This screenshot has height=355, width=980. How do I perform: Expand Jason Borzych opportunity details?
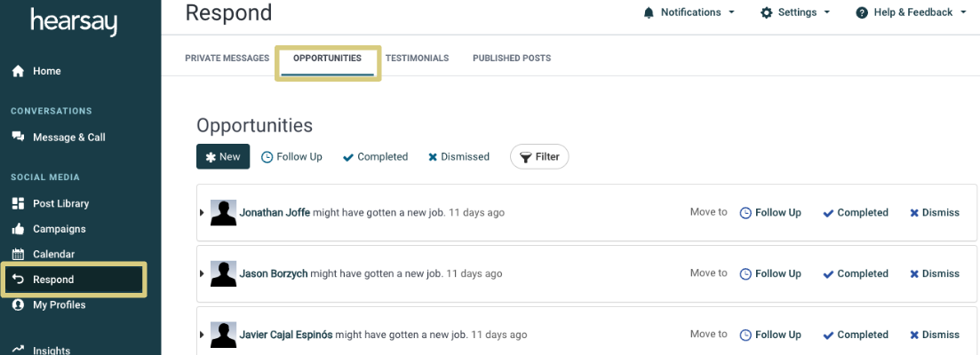tap(202, 274)
